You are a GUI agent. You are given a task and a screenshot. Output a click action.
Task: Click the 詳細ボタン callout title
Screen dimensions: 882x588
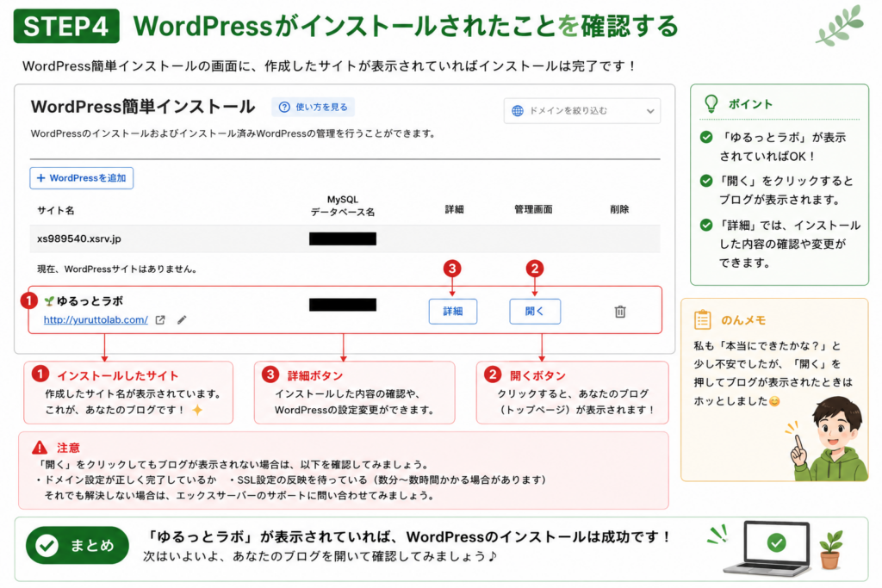click(315, 375)
